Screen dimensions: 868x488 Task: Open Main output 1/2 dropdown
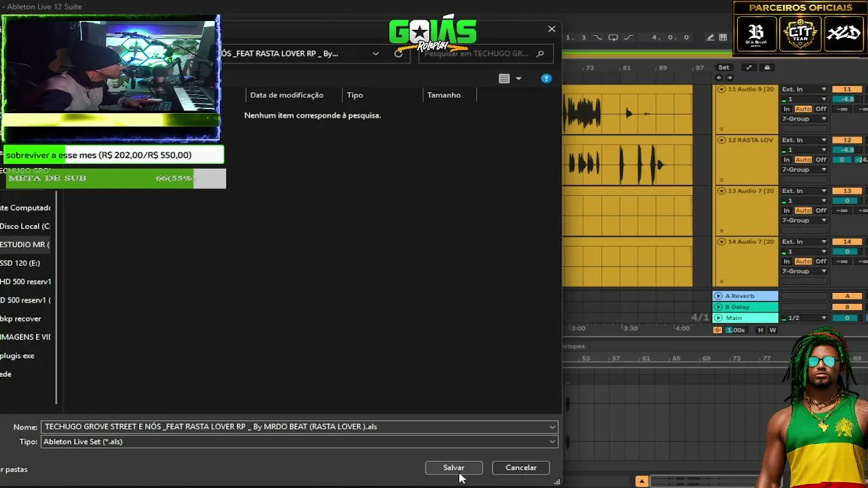(x=804, y=318)
